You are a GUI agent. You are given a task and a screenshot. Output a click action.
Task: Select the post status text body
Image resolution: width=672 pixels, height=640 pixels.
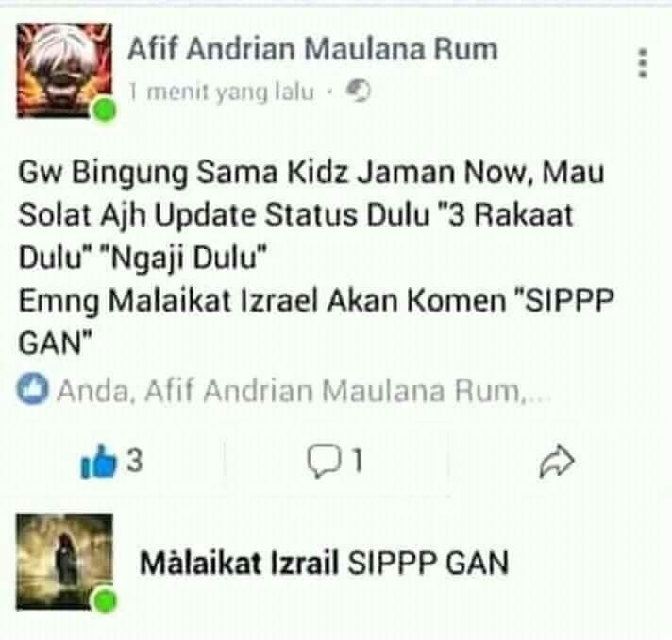point(317,258)
